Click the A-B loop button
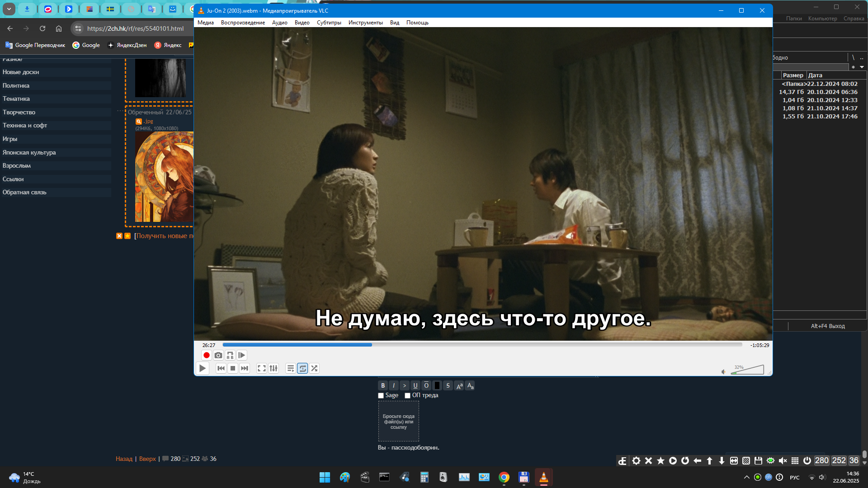 coord(230,355)
